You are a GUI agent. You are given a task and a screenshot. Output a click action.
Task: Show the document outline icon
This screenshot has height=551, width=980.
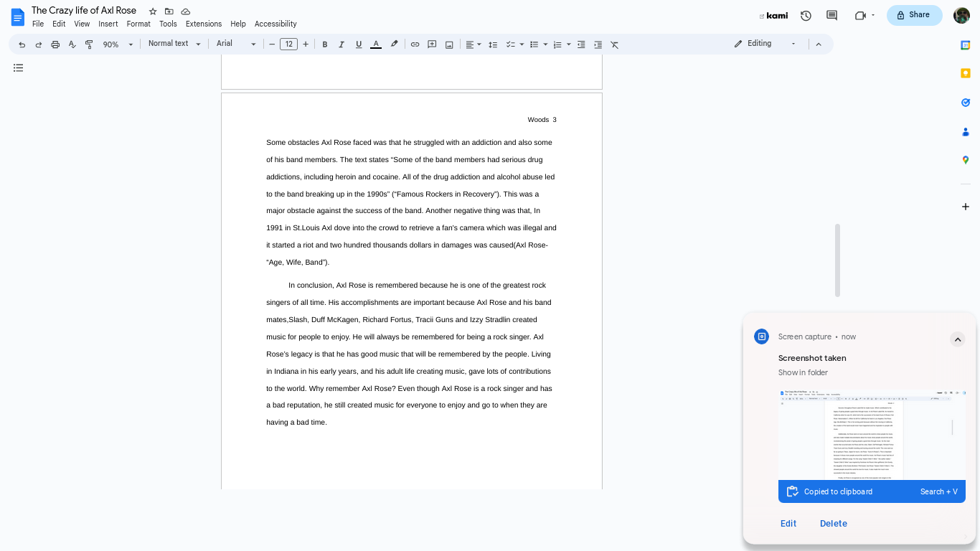click(x=19, y=68)
